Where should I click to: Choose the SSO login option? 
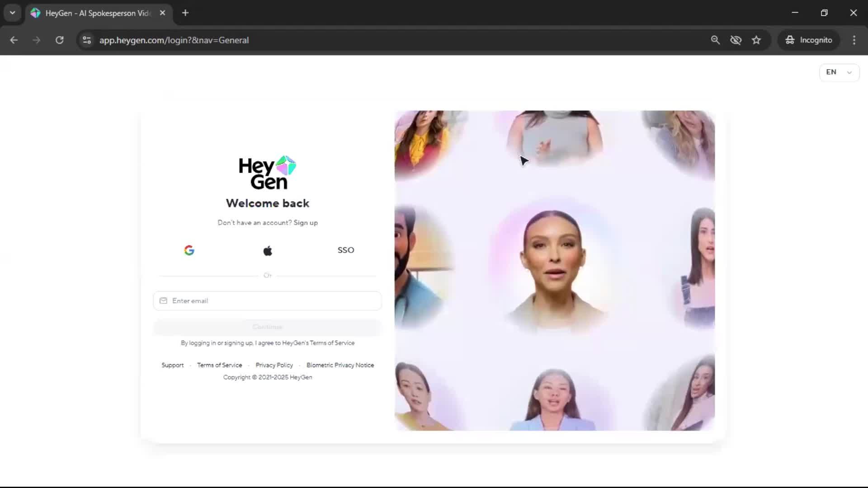[x=346, y=250]
